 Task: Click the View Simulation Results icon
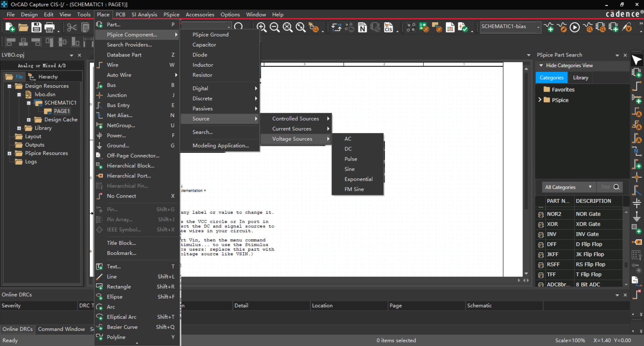click(x=588, y=27)
